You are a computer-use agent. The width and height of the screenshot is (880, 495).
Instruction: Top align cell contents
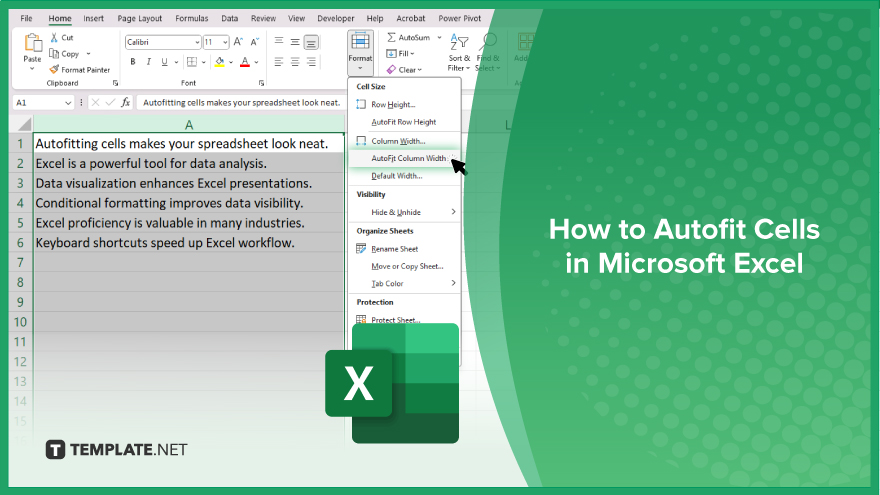[x=278, y=42]
